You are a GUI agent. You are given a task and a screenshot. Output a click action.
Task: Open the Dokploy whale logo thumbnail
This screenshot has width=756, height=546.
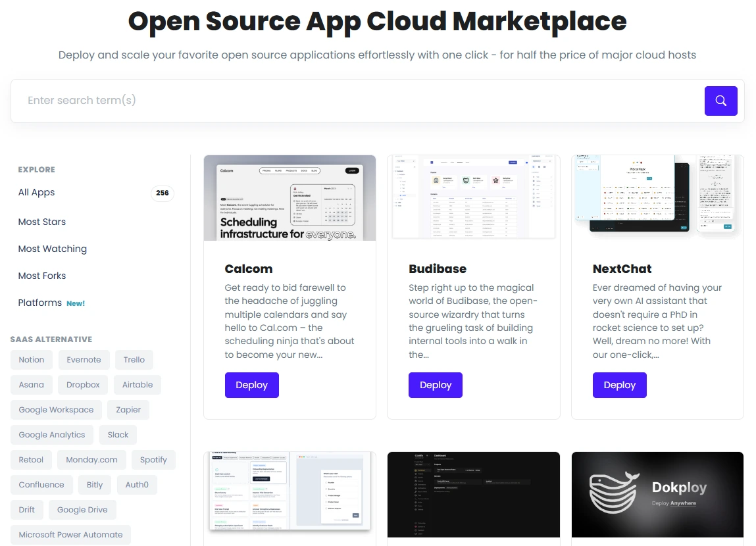click(658, 495)
